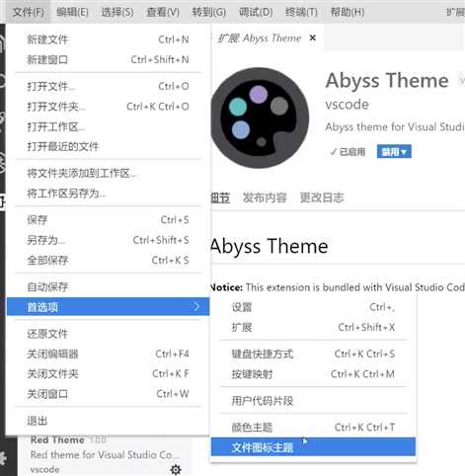Open Red Theme manage gear icon
This screenshot has width=465, height=476.
[x=176, y=469]
